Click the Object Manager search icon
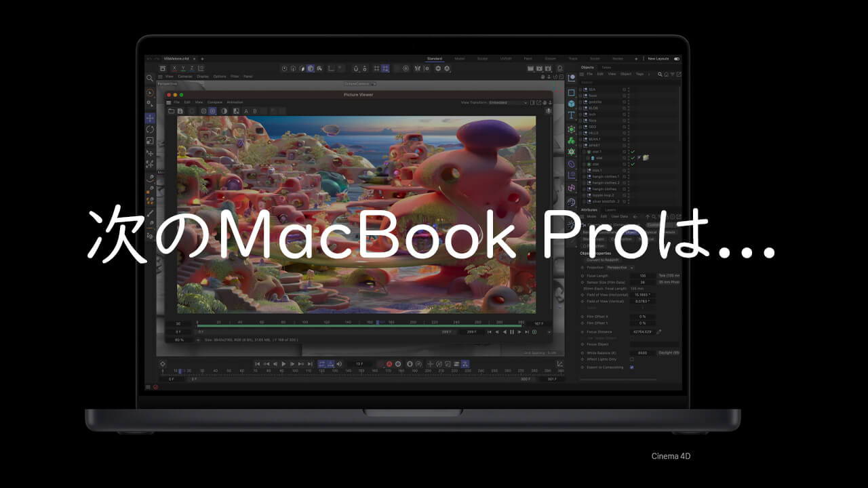This screenshot has width=868, height=488. [x=659, y=74]
